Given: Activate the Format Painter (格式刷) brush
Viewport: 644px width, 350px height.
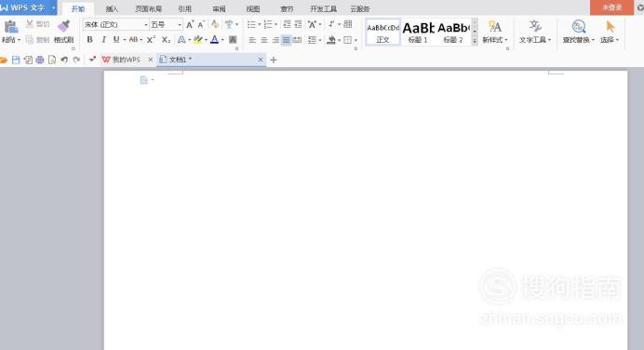Looking at the screenshot, I should point(63,27).
